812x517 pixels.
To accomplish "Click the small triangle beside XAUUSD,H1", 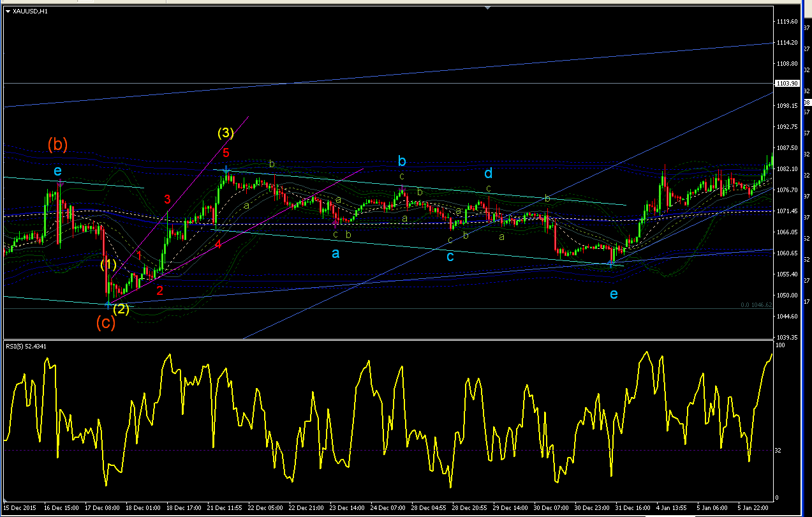I will tap(8, 11).
